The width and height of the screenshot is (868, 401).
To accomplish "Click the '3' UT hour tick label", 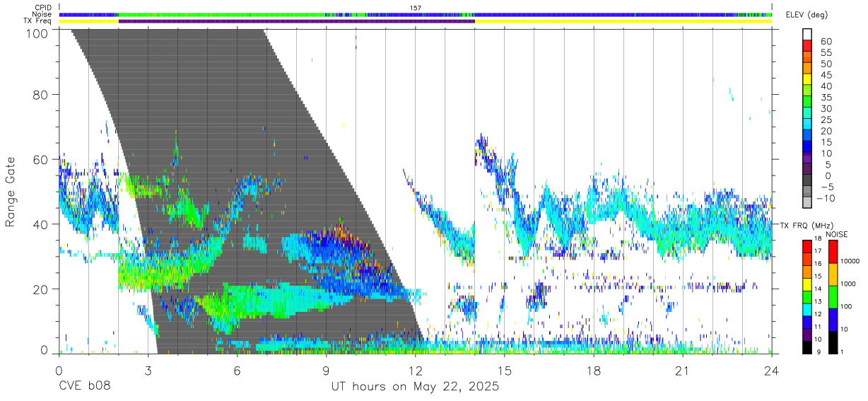I will pos(148,371).
